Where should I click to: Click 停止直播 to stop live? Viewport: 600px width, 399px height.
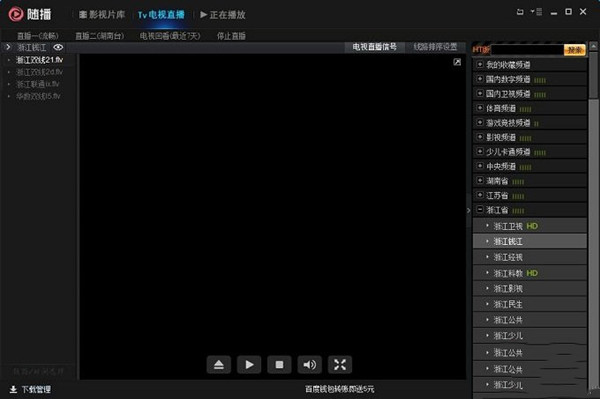point(231,36)
